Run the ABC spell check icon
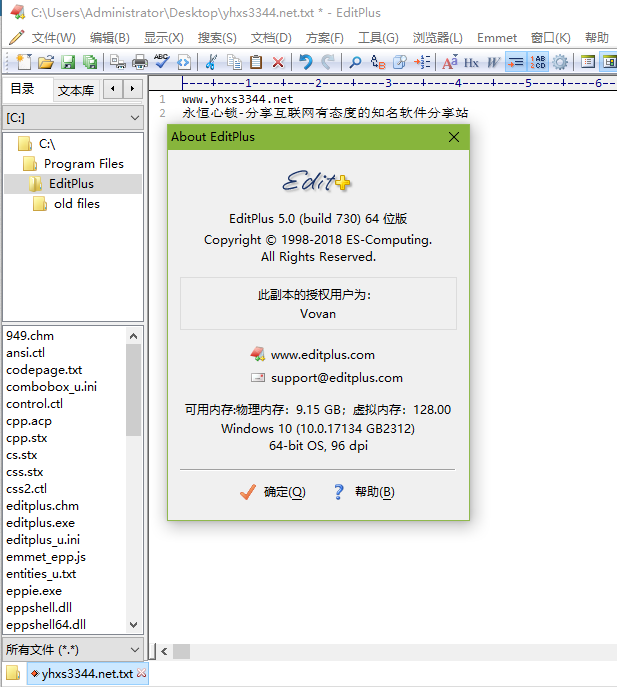The image size is (617, 687). [161, 62]
